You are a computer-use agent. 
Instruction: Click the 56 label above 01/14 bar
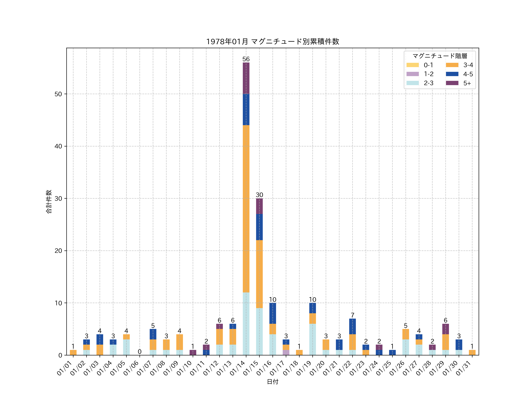pyautogui.click(x=246, y=59)
